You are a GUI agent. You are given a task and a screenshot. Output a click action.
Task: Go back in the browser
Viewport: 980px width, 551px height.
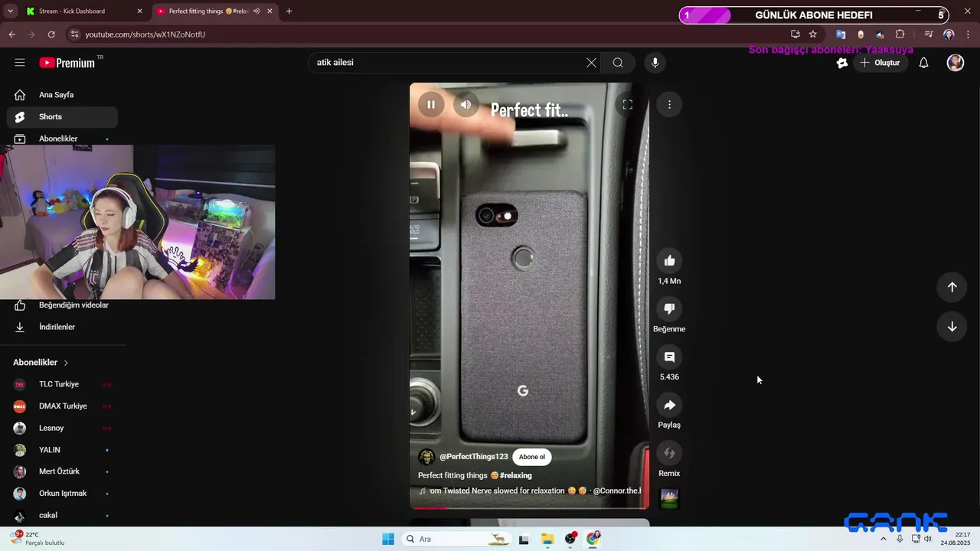point(11,34)
